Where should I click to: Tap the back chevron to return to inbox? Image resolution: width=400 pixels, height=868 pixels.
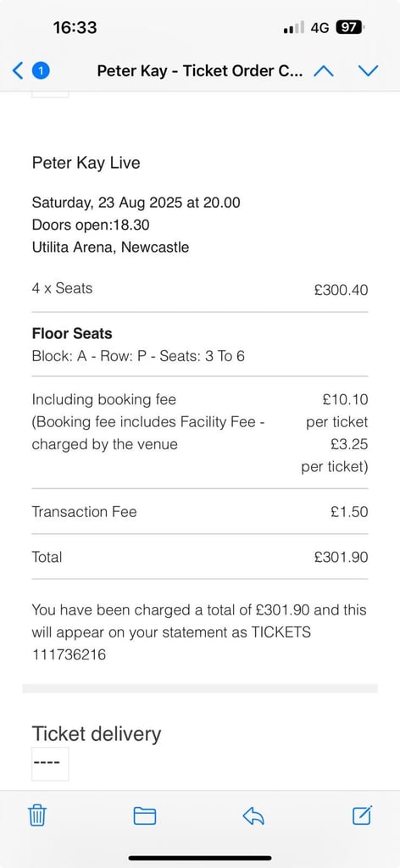pos(18,71)
